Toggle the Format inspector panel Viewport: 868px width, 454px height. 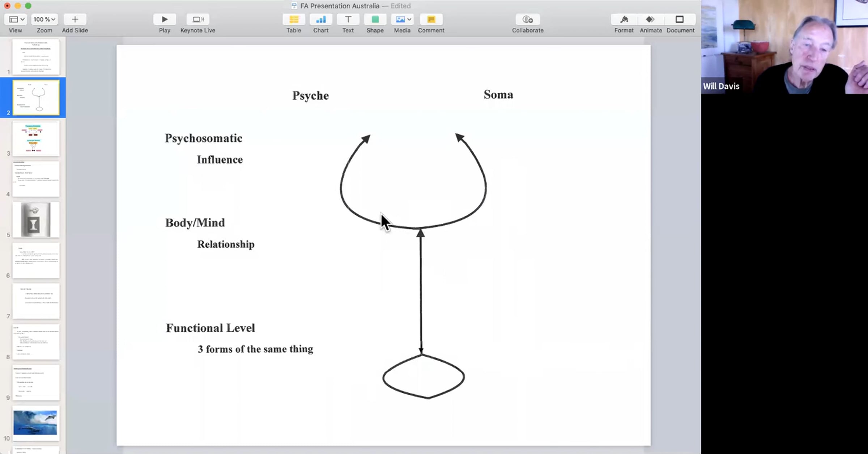coord(624,19)
